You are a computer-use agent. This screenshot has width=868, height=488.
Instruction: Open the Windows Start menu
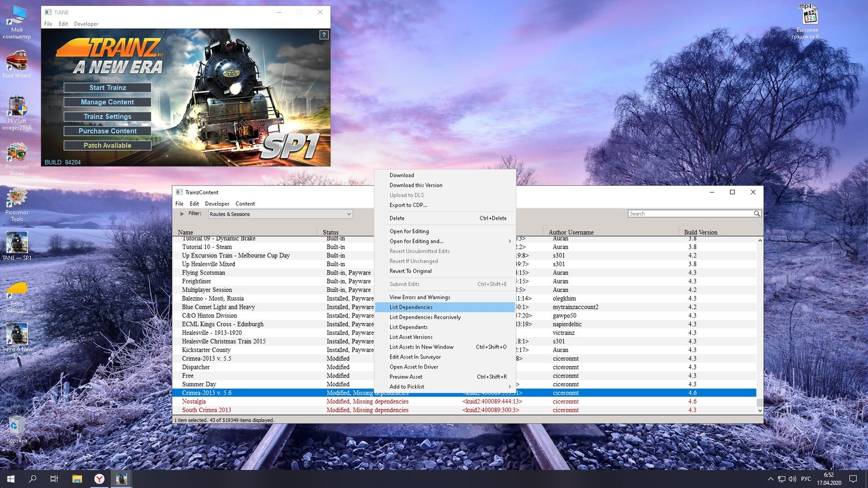10,479
